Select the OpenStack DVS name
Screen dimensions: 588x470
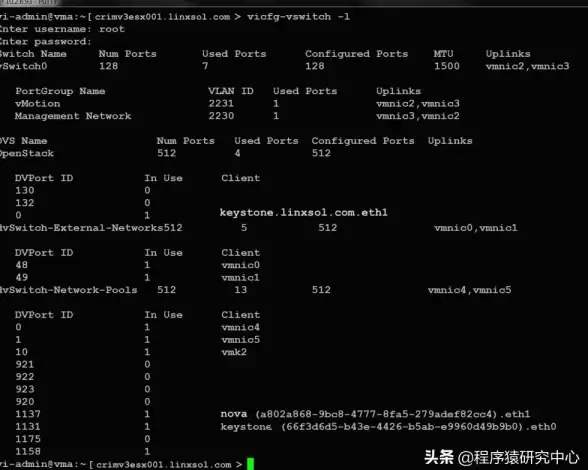[27, 153]
